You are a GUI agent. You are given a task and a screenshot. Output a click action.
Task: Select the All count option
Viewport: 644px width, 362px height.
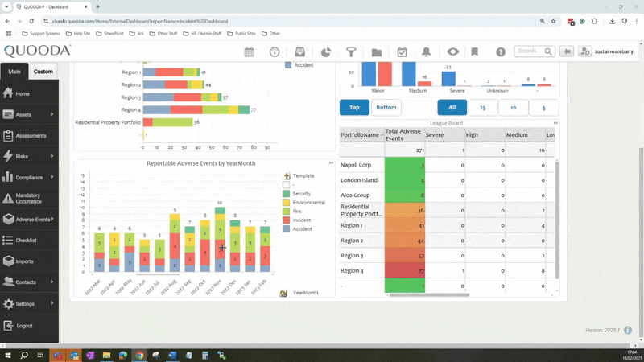click(452, 108)
